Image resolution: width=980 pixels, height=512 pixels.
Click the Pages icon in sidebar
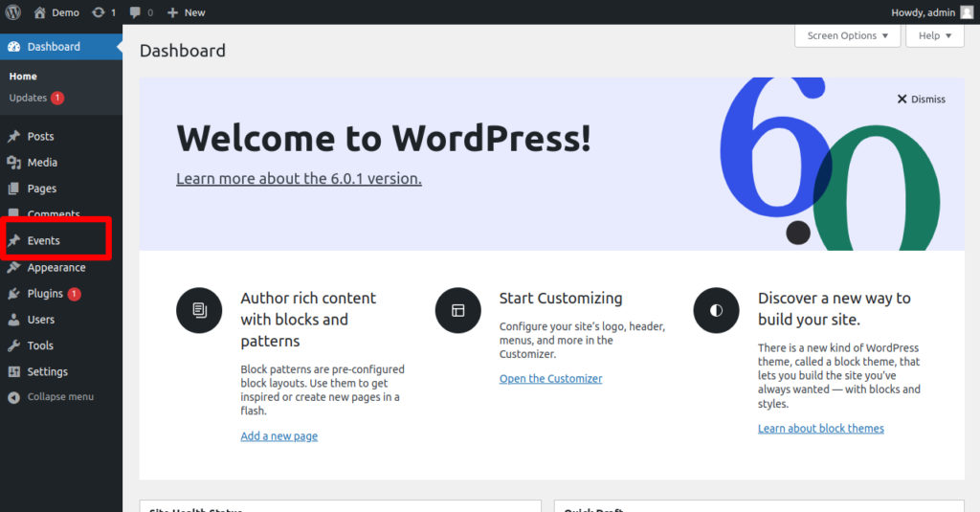pyautogui.click(x=13, y=189)
